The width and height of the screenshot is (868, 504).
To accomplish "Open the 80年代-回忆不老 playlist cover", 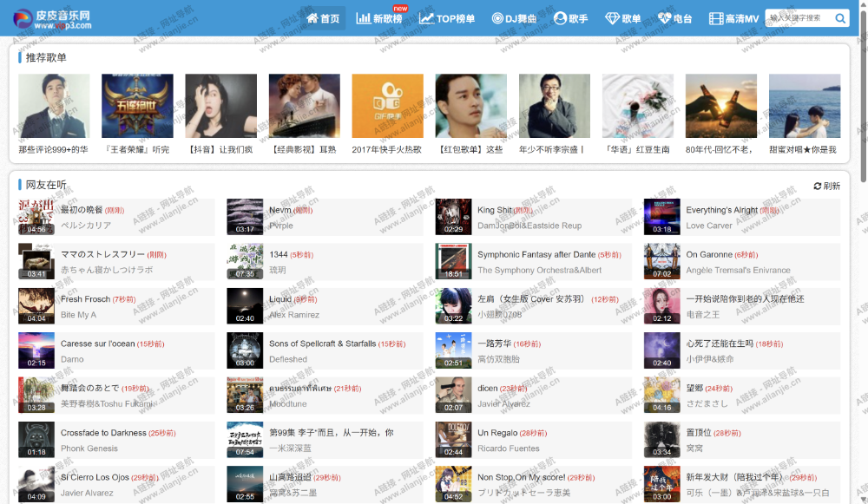I will (721, 106).
